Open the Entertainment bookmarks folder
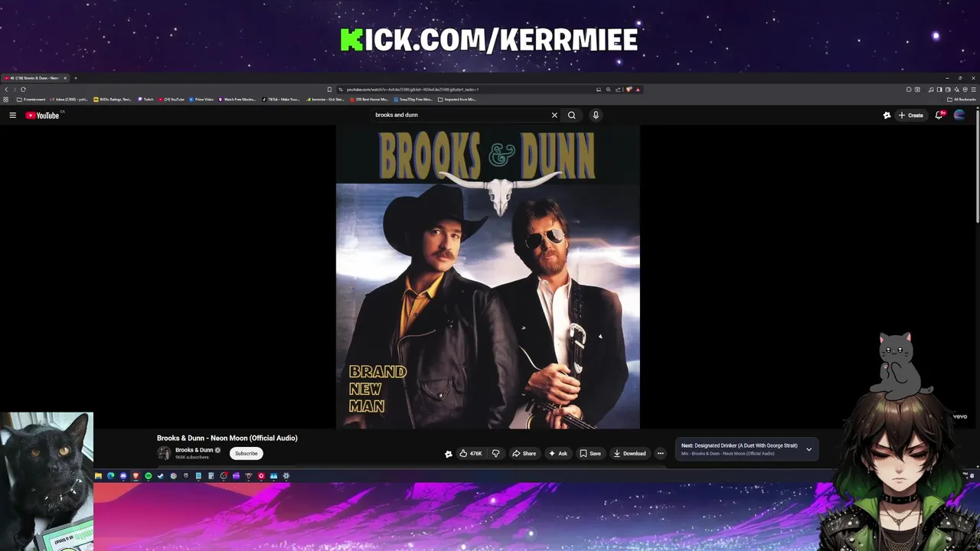The width and height of the screenshot is (980, 551). point(31,99)
